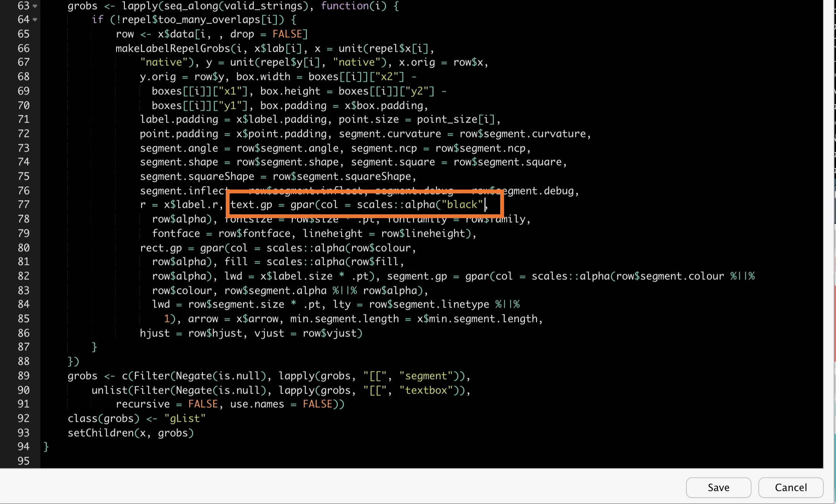The height and width of the screenshot is (504, 836).
Task: Click line number 77 in the gutter
Action: [x=23, y=205]
